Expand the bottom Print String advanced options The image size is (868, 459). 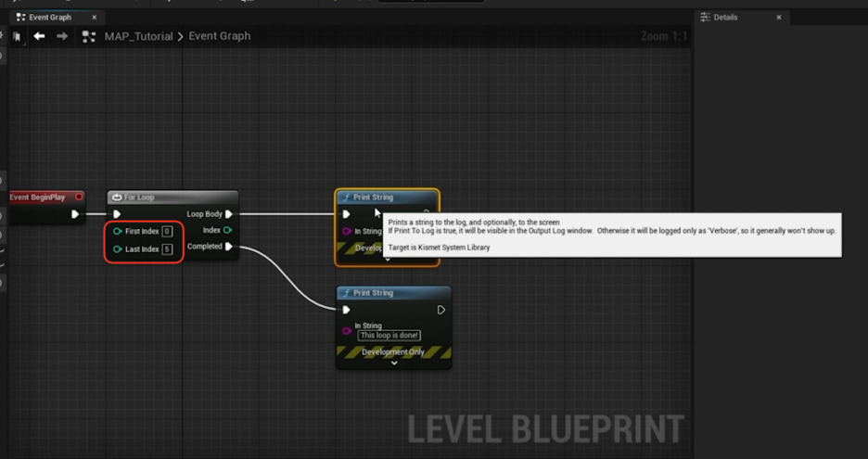point(394,363)
